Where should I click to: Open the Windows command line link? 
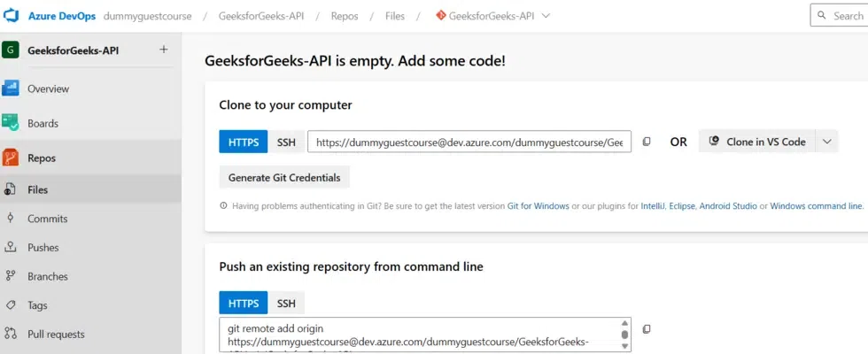click(816, 205)
